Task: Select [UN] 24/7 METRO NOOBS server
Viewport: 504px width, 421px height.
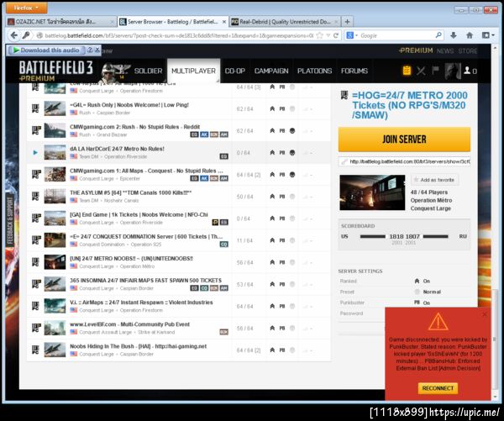Action: point(179,262)
